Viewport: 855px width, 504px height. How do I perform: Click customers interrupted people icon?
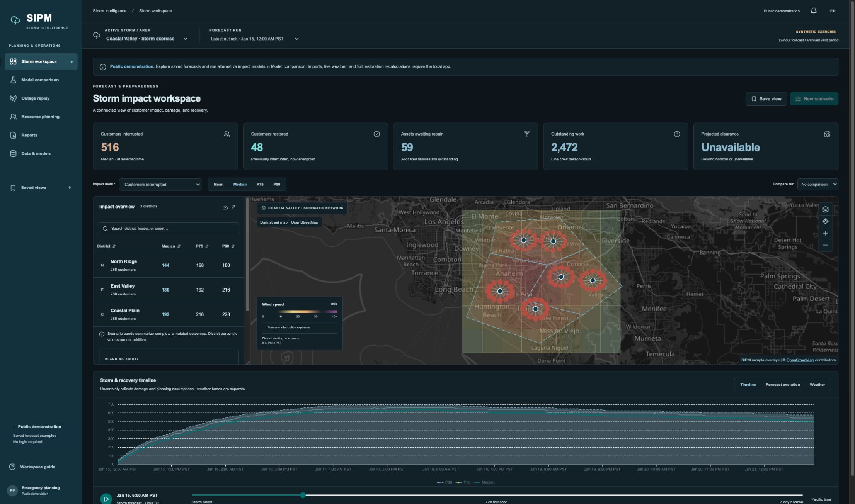(x=227, y=134)
